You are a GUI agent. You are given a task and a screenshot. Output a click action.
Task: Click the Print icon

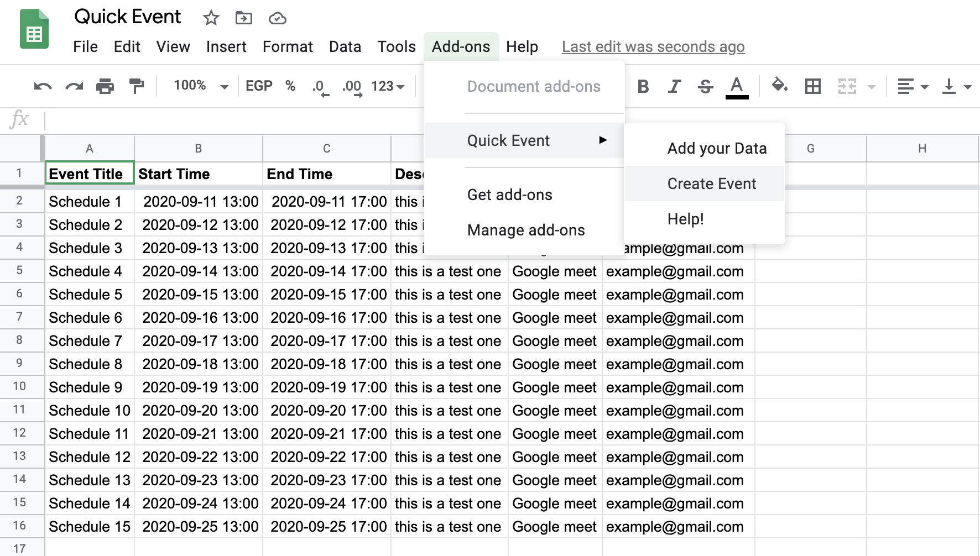coord(104,86)
